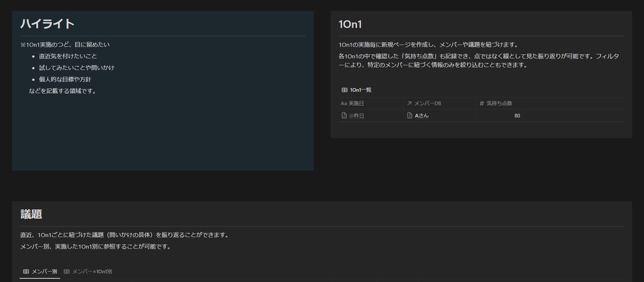
Task: Click the page icon next to @昨日
Action: 344,116
